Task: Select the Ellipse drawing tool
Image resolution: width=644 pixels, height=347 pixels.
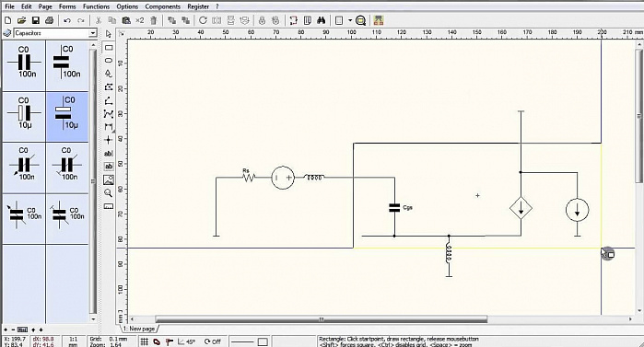Action: (x=109, y=61)
